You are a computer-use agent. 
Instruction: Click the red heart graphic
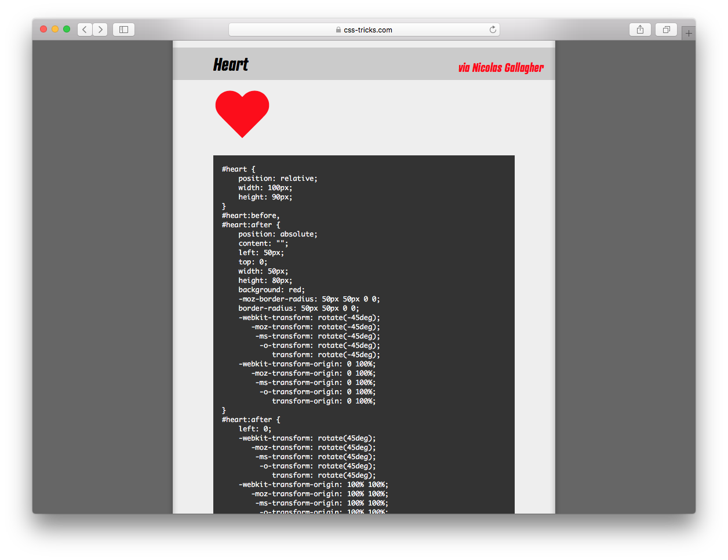[242, 112]
